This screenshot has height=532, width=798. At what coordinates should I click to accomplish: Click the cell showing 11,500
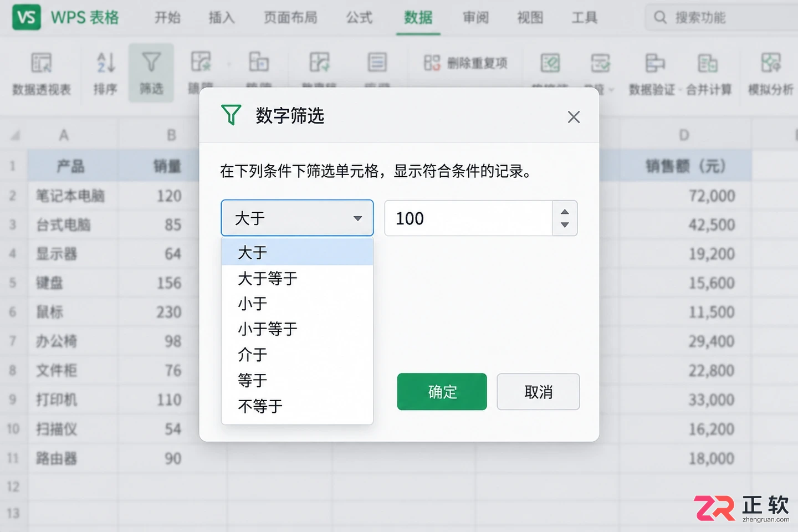click(686, 312)
